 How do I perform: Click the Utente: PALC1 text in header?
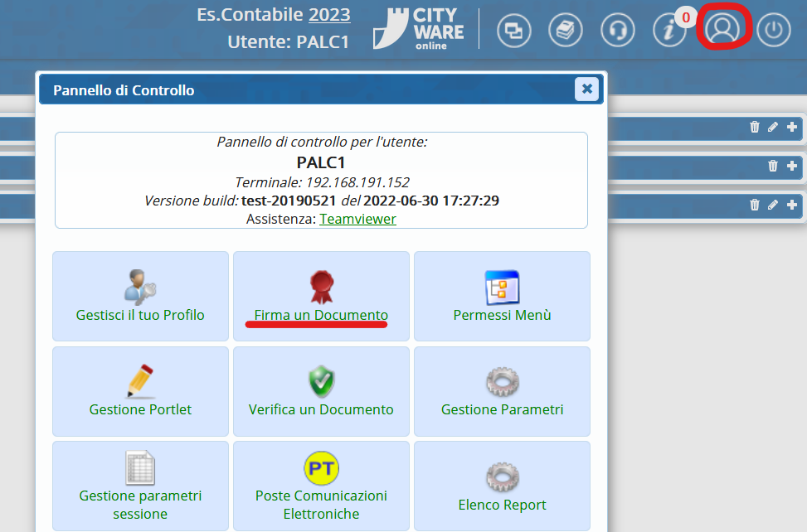289,41
